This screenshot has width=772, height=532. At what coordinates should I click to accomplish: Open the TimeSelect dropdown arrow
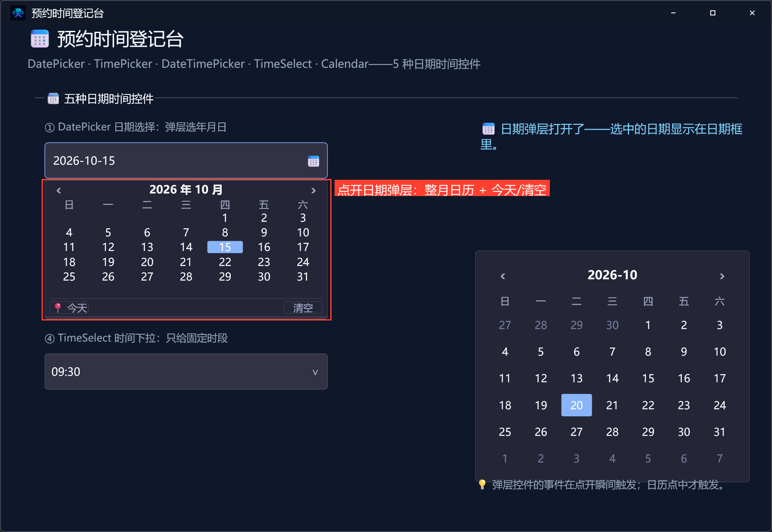[315, 372]
